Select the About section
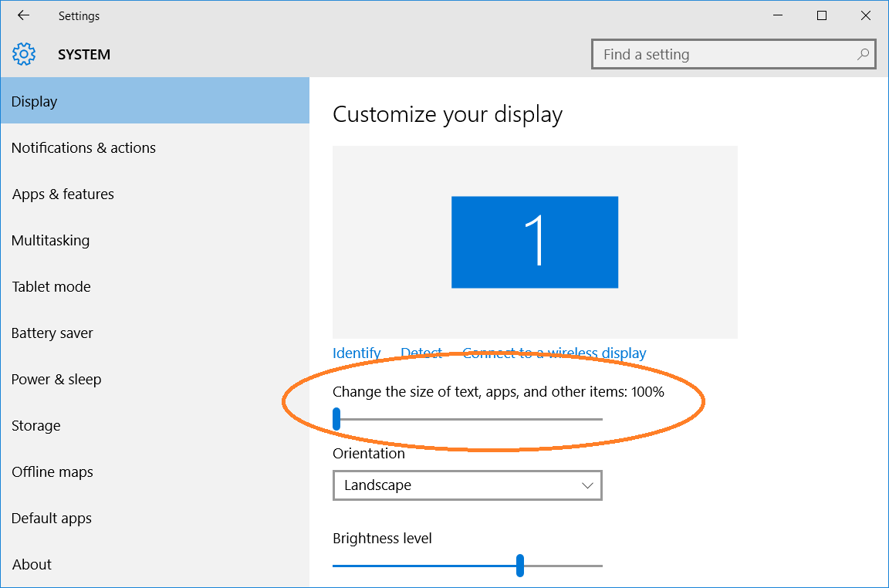Viewport: 889px width, 588px height. pyautogui.click(x=32, y=564)
